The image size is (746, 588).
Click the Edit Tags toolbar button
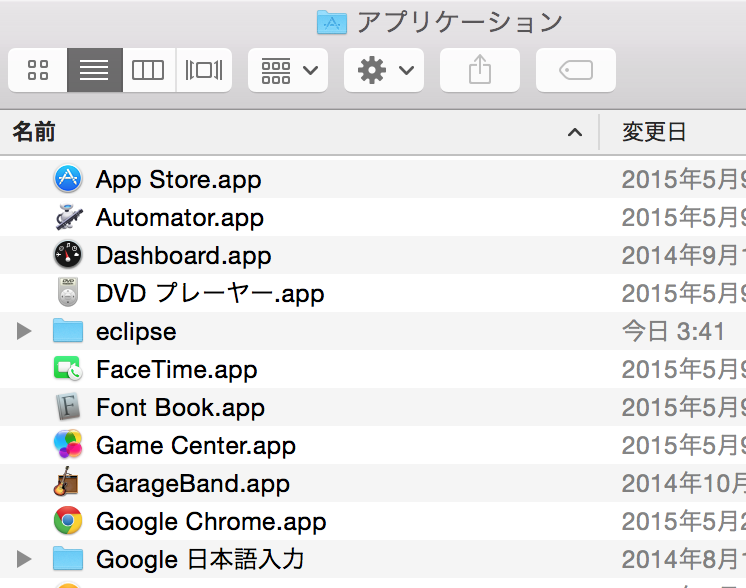pos(576,70)
